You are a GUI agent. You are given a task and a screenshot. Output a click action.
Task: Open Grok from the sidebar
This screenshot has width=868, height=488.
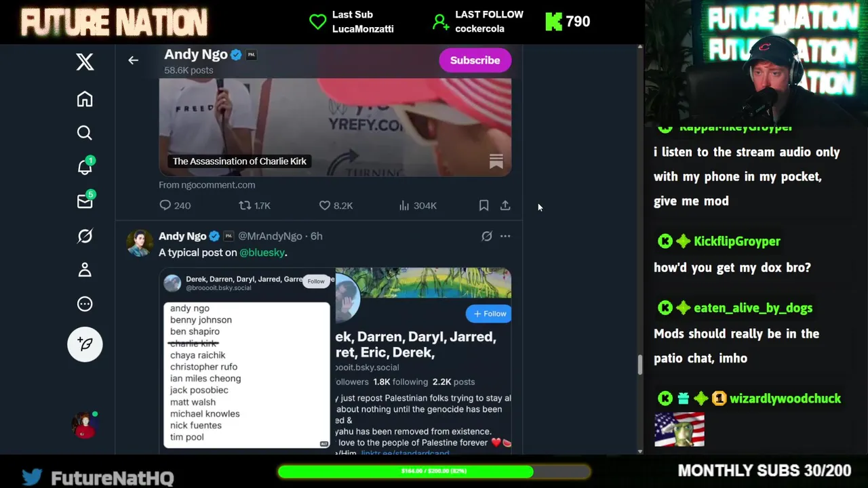click(85, 236)
